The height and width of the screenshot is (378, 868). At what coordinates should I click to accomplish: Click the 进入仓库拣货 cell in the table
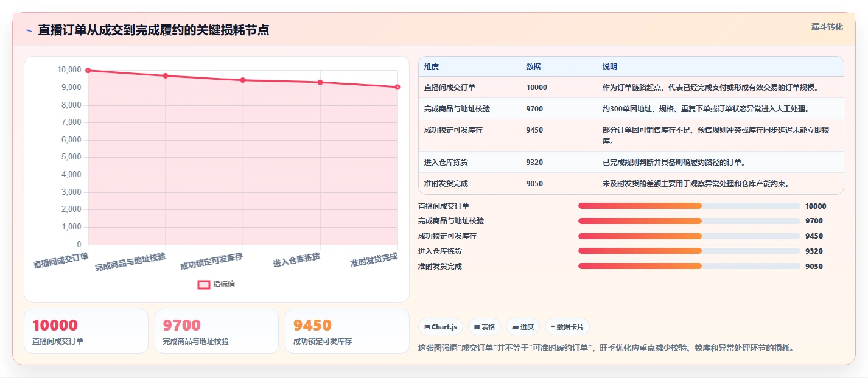(x=446, y=163)
